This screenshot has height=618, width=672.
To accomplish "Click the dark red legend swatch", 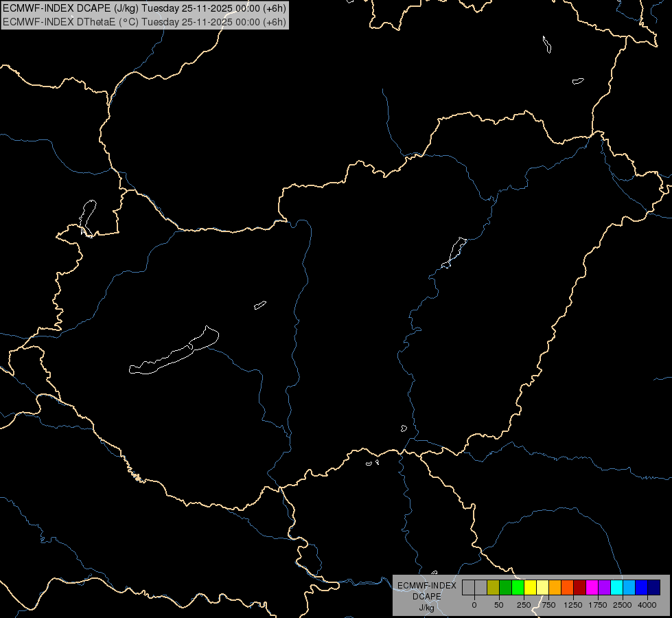I will (579, 587).
